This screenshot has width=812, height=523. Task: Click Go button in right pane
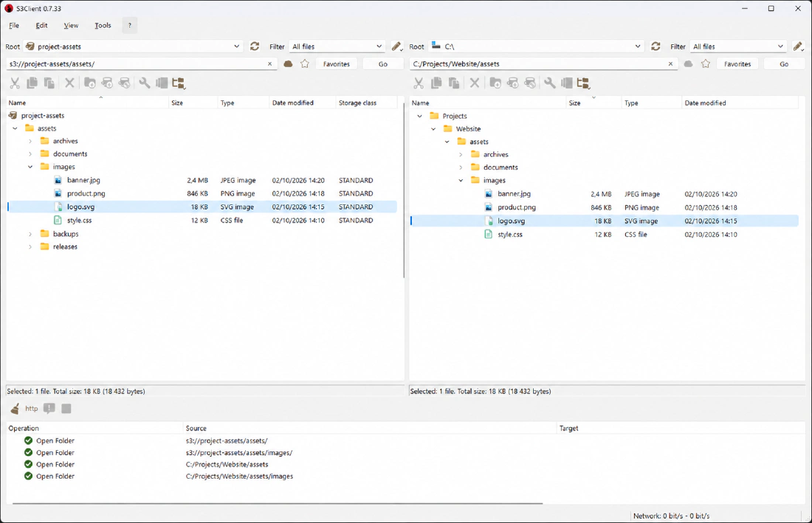784,64
